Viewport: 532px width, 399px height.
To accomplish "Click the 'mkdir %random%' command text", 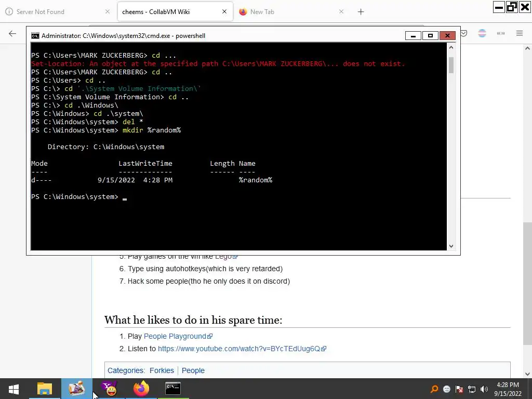I will (152, 130).
